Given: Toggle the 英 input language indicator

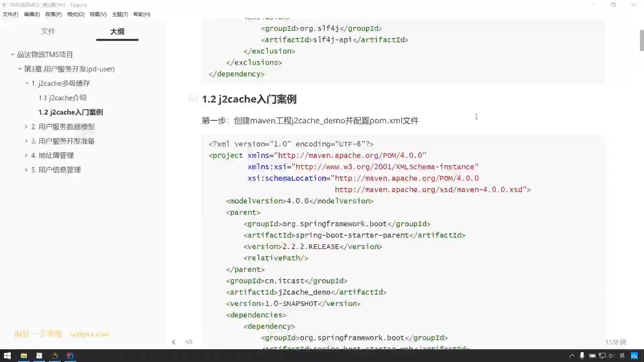Looking at the screenshot, I should coord(622,356).
